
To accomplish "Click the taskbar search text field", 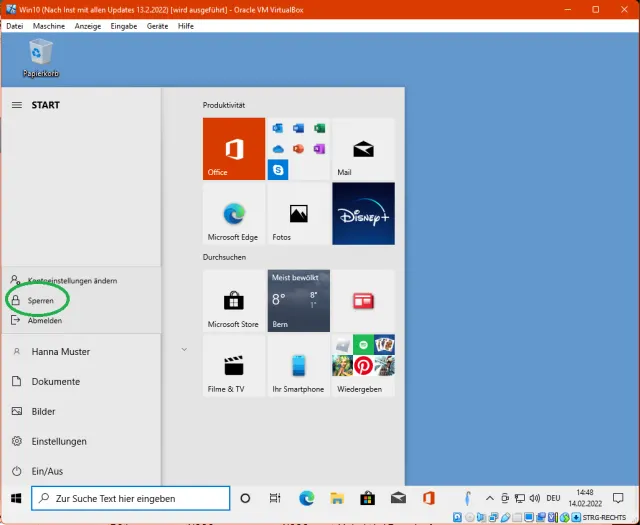I will tap(130, 498).
